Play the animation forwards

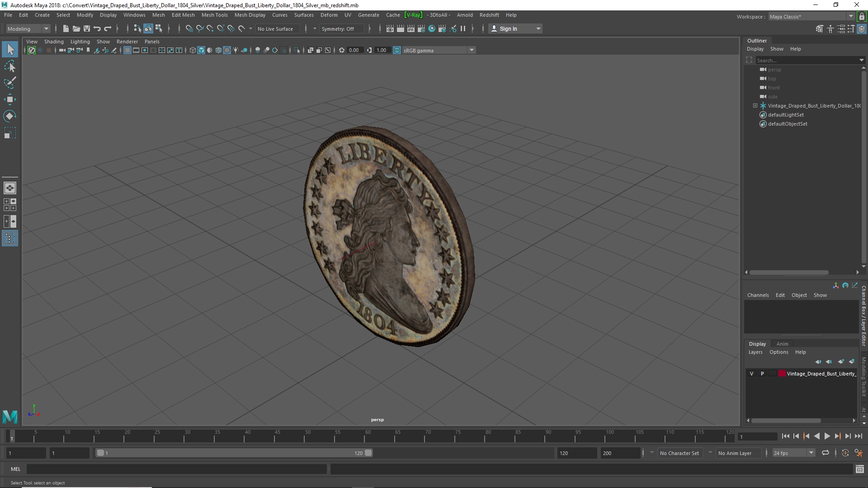pos(827,436)
